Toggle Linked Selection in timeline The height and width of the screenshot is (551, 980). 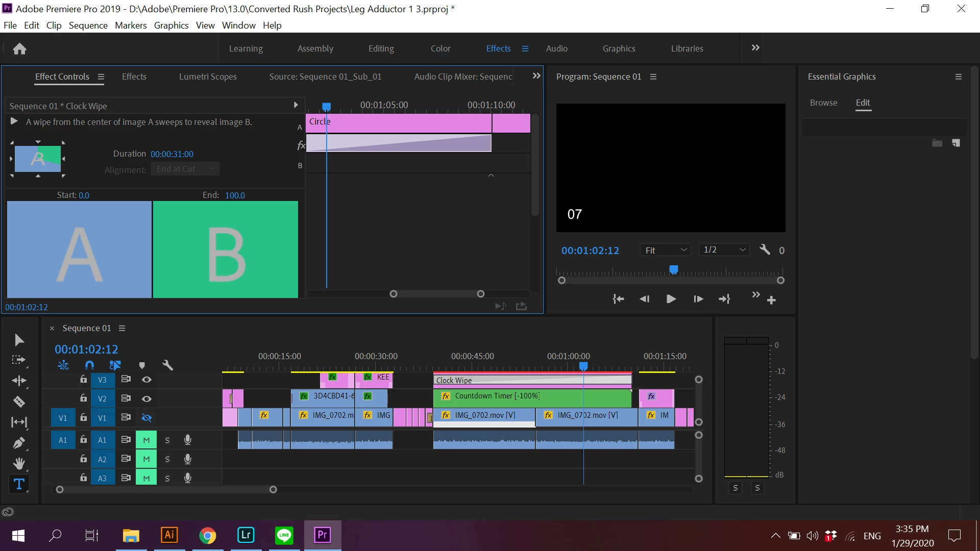tap(115, 365)
